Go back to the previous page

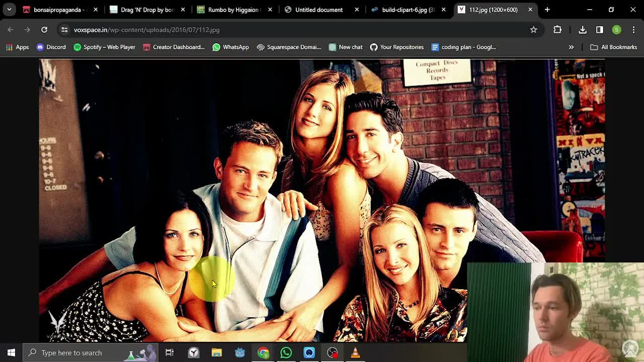11,30
